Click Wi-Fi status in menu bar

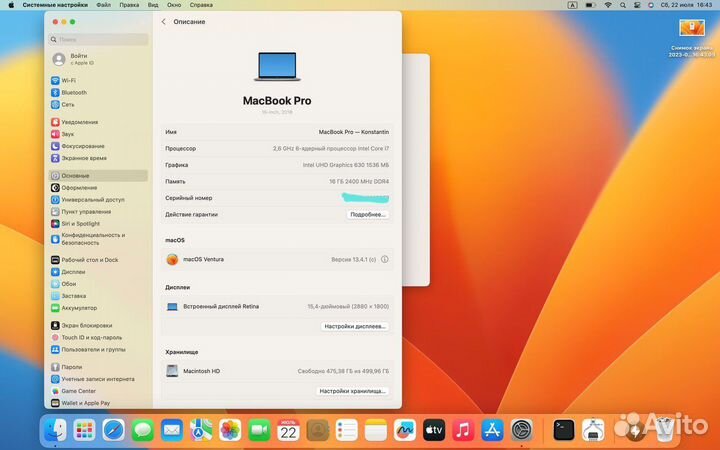[x=608, y=5]
